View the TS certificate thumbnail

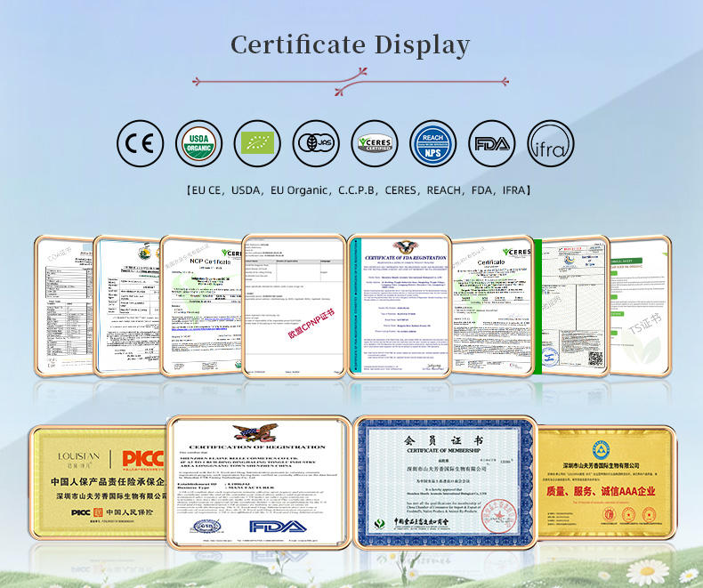640,306
